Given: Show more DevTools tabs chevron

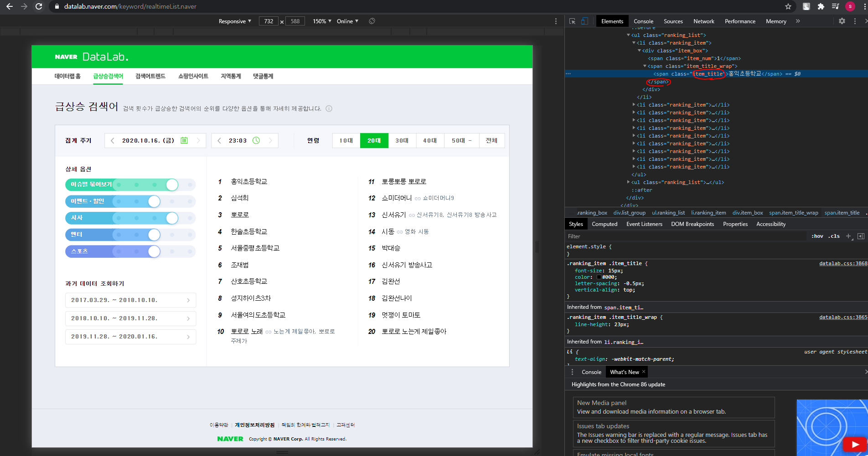Looking at the screenshot, I should [x=798, y=21].
